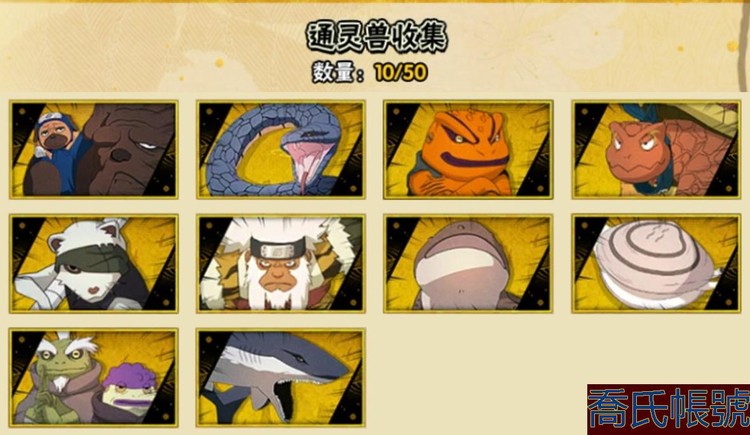Click the snake's pink forked tongue
This screenshot has width=750, height=435.
coord(300,165)
